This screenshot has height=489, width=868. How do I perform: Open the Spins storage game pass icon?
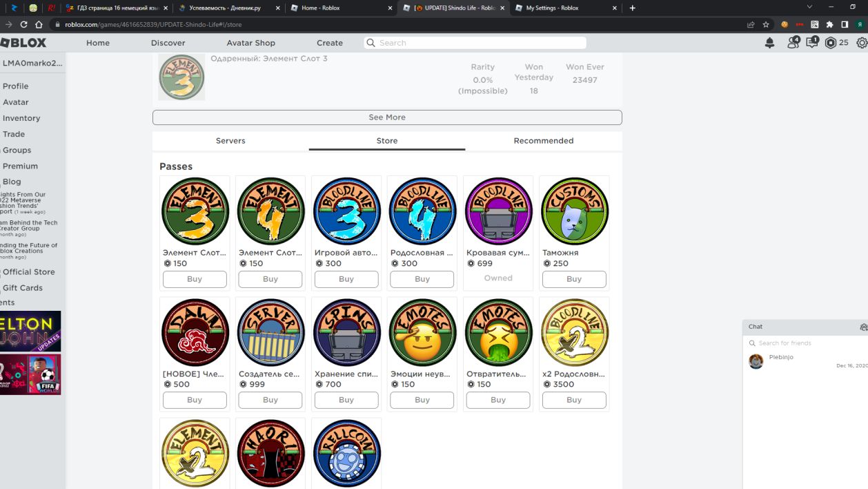tap(346, 332)
